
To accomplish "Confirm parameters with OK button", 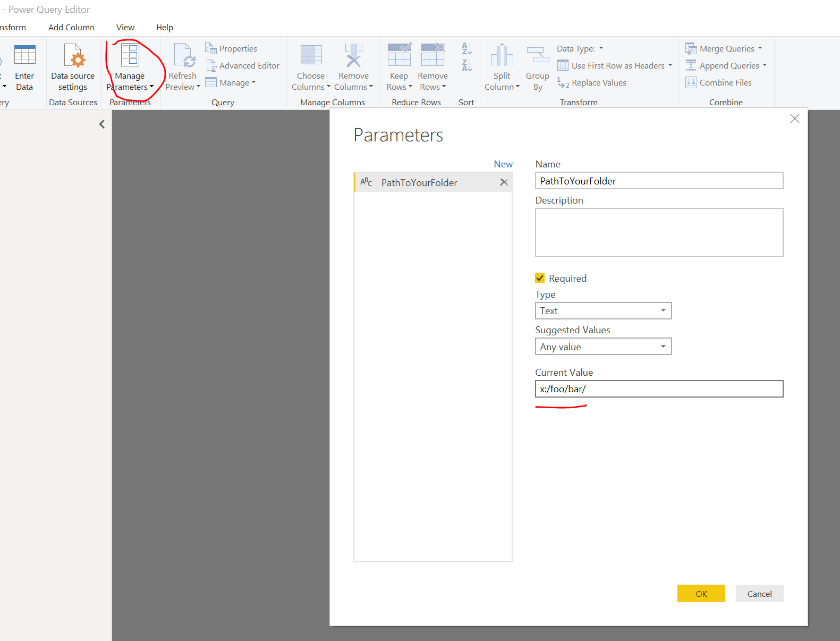I will point(701,594).
